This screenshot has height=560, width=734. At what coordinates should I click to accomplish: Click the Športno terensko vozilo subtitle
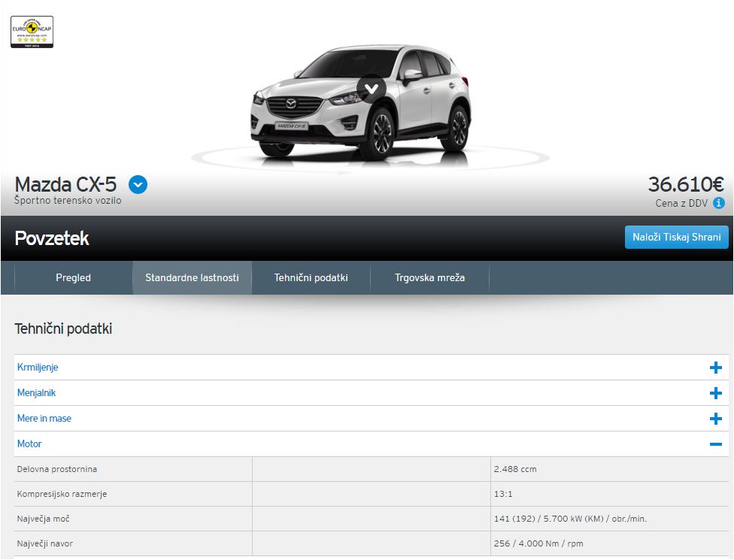coord(68,200)
